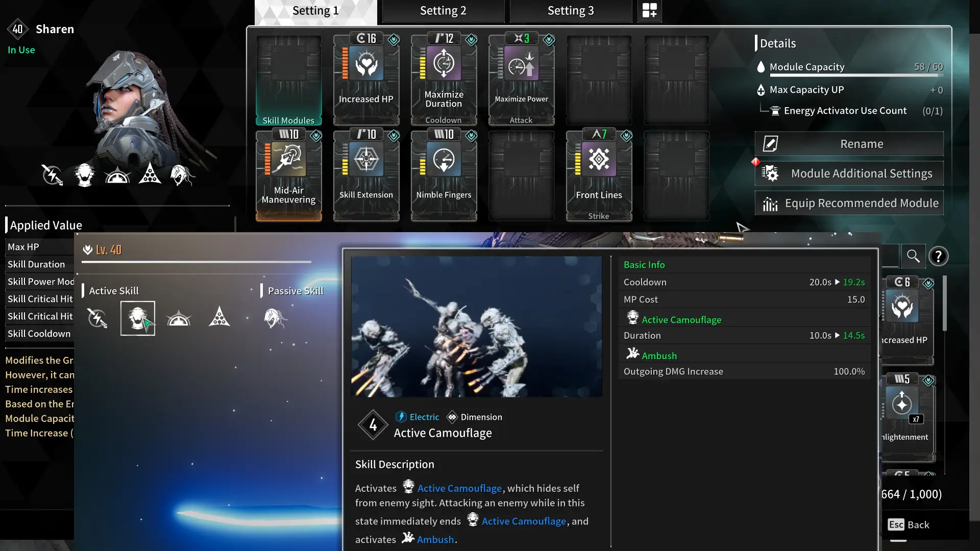The height and width of the screenshot is (551, 980).
Task: Select the first lightning active skill icon
Action: pos(97,317)
